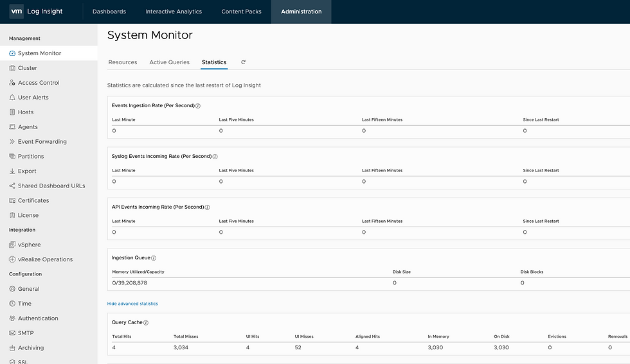Click the Integration section header
630x364 pixels.
(22, 230)
